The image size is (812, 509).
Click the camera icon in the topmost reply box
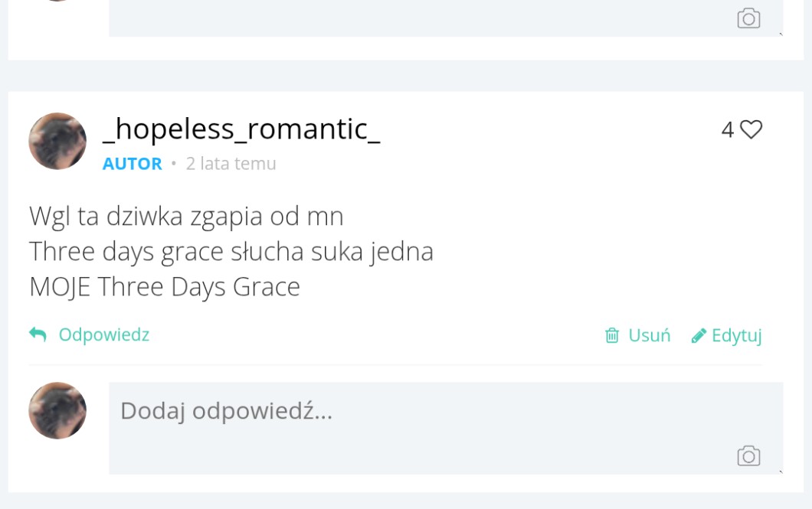coord(748,18)
